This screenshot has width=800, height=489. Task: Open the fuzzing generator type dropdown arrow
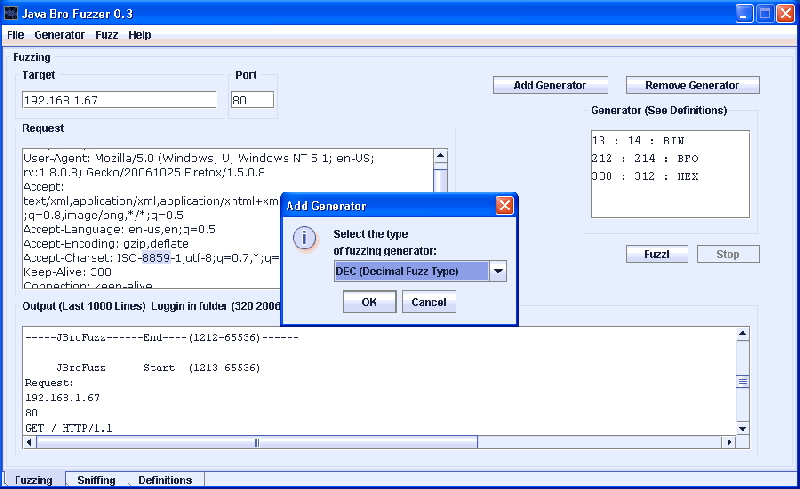tap(498, 271)
